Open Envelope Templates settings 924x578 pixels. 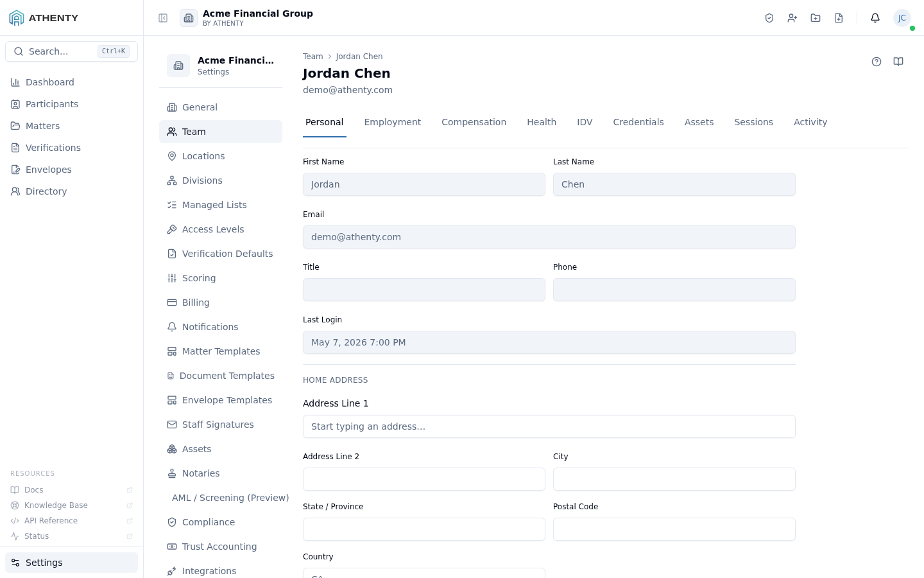click(221, 400)
